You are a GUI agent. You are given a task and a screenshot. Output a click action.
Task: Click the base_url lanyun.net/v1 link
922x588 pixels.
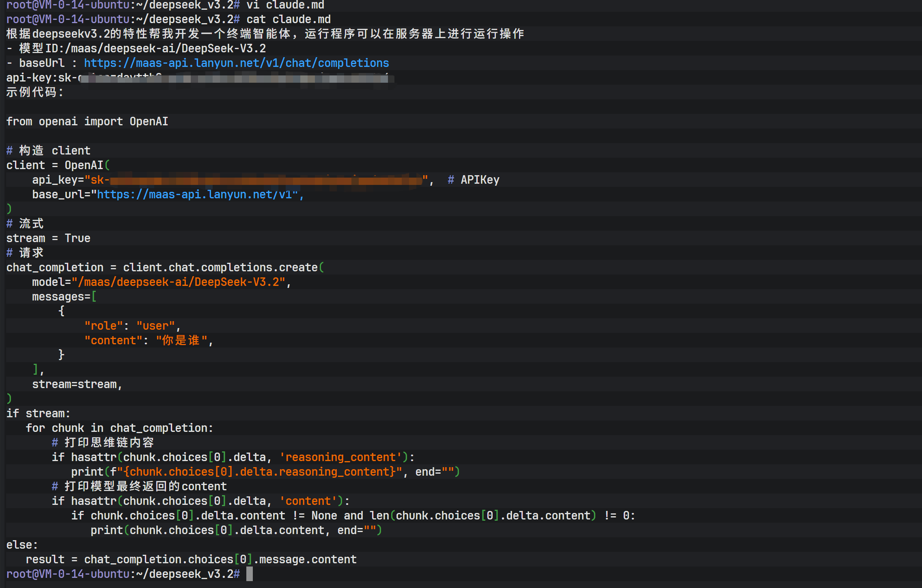coord(197,195)
